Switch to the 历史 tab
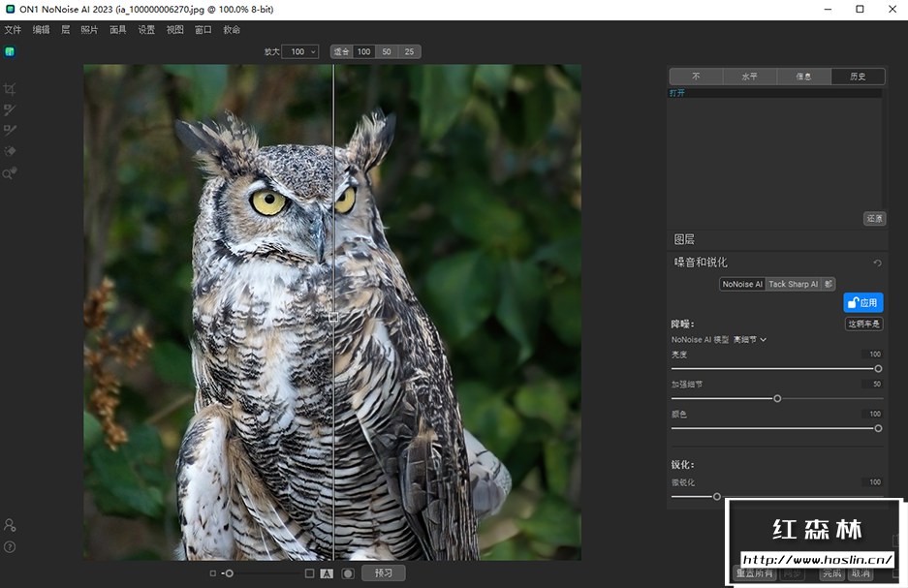 (858, 77)
